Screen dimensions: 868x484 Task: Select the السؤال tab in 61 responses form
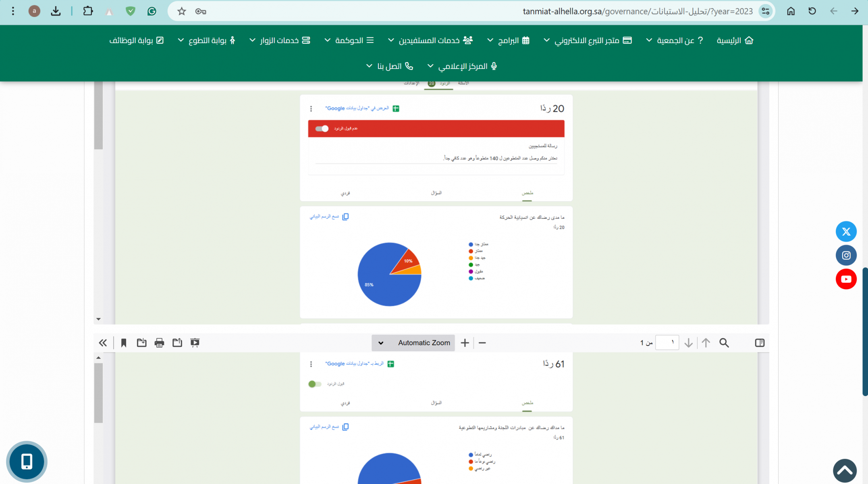click(436, 403)
